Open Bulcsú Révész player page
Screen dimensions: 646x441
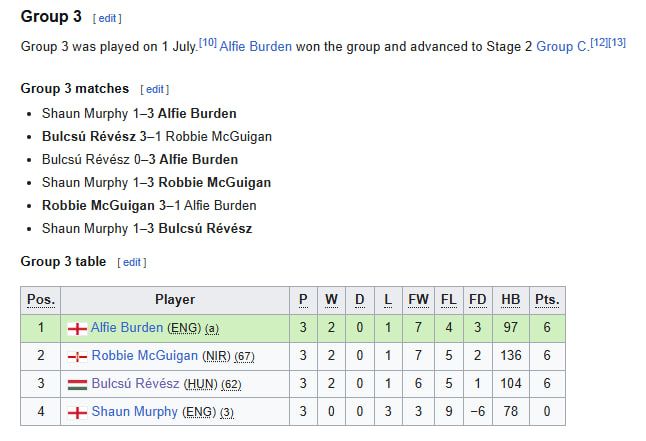tap(136, 384)
